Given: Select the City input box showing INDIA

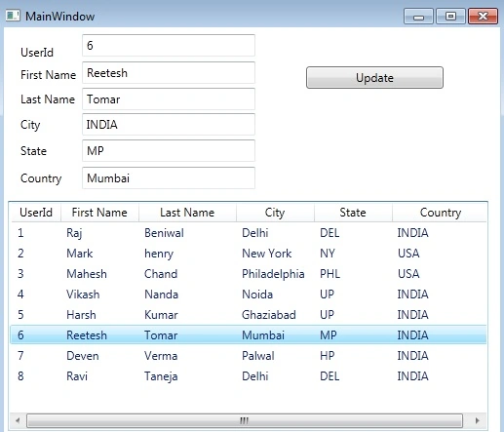Looking at the screenshot, I should click(x=169, y=125).
